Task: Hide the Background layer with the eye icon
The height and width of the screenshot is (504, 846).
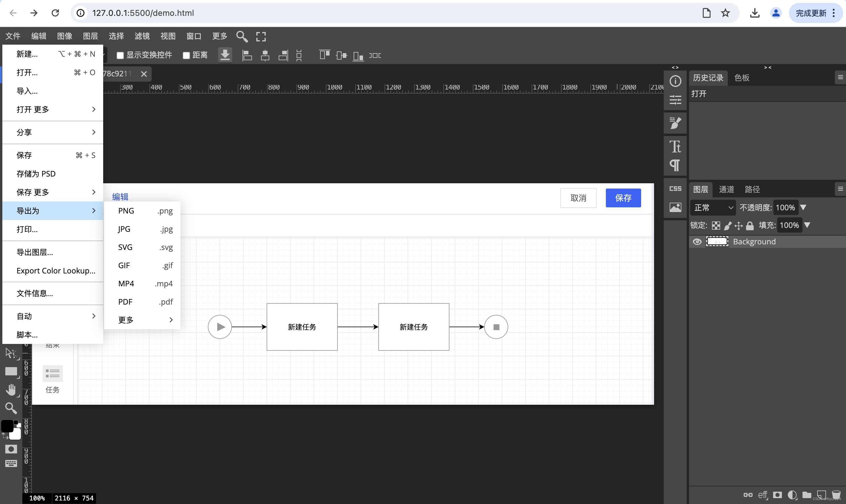Action: point(697,241)
